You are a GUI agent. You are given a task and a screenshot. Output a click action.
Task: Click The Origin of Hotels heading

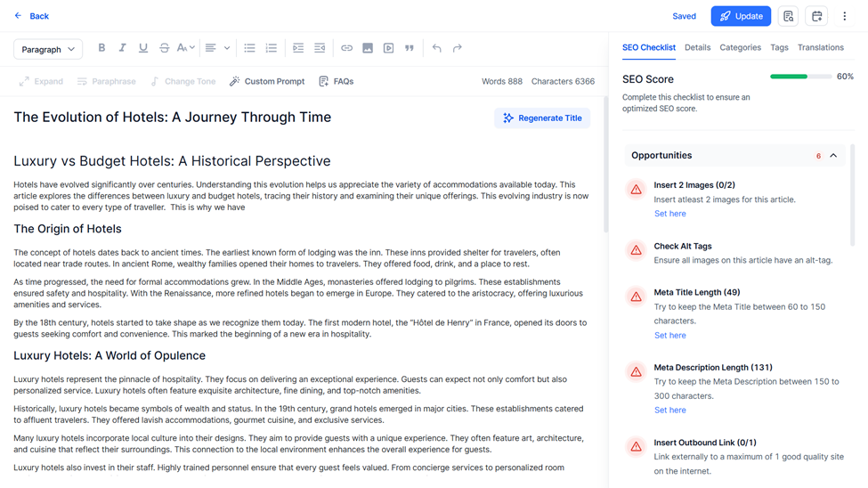pyautogui.click(x=68, y=229)
